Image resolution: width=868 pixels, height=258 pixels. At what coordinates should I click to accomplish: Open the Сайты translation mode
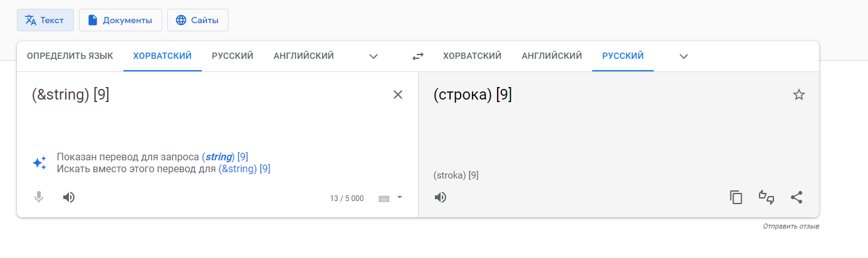coord(198,20)
